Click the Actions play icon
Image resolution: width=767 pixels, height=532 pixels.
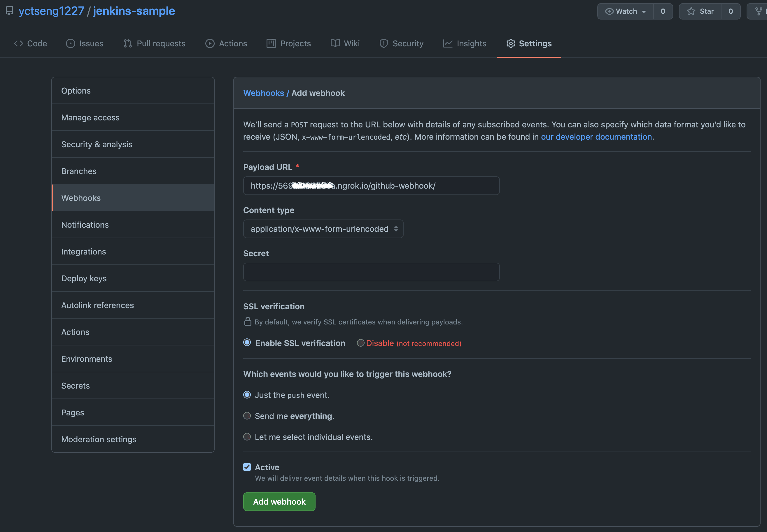click(x=209, y=43)
